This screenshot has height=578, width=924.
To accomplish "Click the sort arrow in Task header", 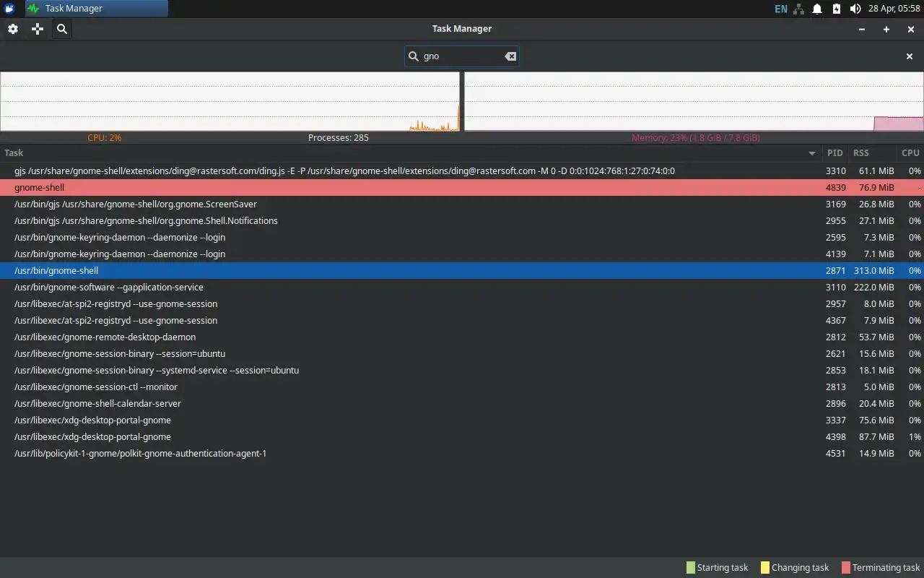I will click(x=812, y=153).
